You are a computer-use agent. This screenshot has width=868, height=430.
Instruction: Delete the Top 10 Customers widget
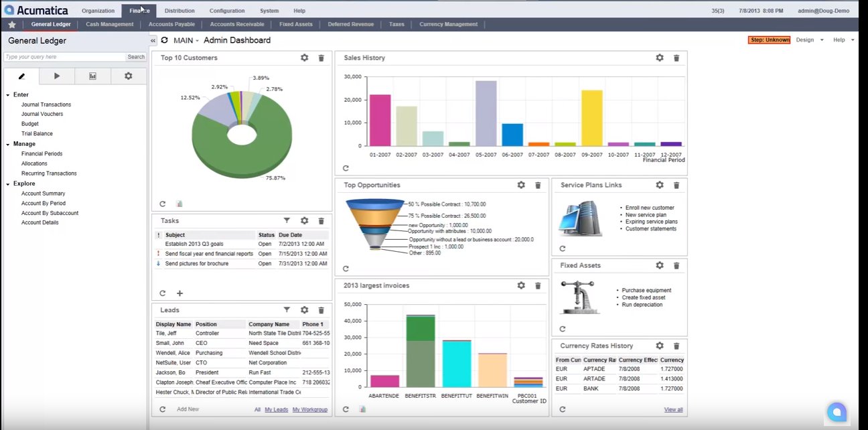coord(321,58)
